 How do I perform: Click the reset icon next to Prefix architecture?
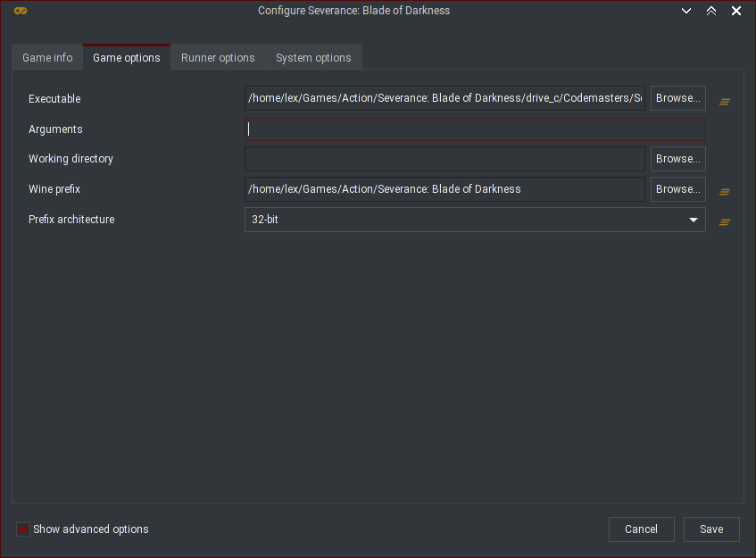[x=724, y=222]
